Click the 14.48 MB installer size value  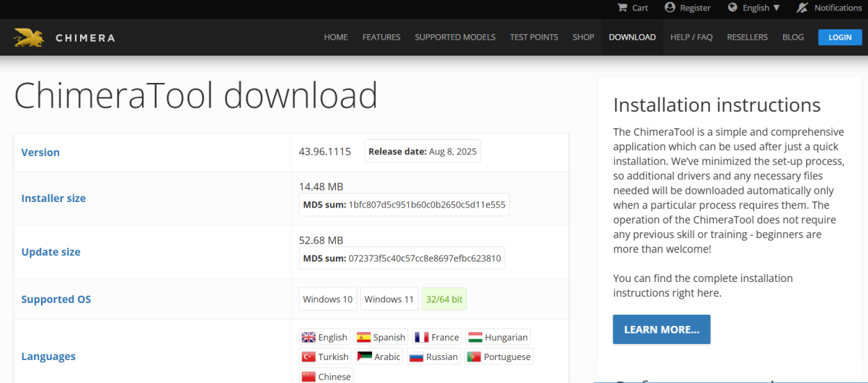click(x=321, y=187)
